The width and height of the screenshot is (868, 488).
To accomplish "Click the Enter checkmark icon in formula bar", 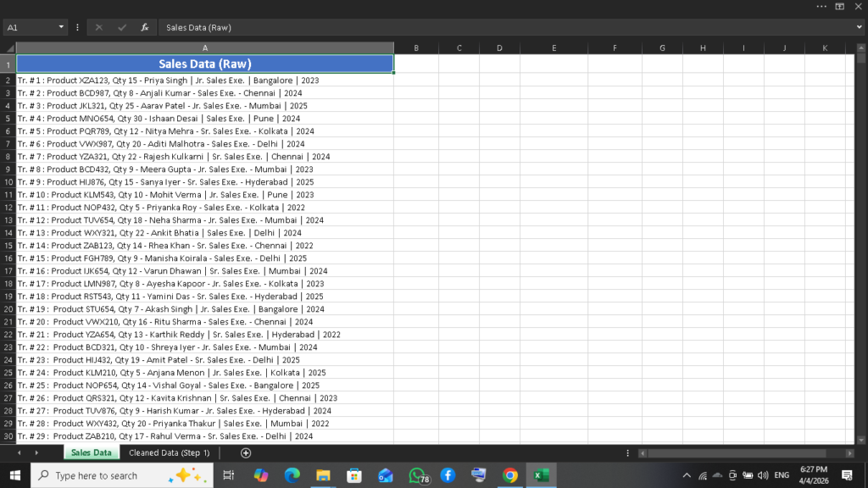I will (x=122, y=27).
